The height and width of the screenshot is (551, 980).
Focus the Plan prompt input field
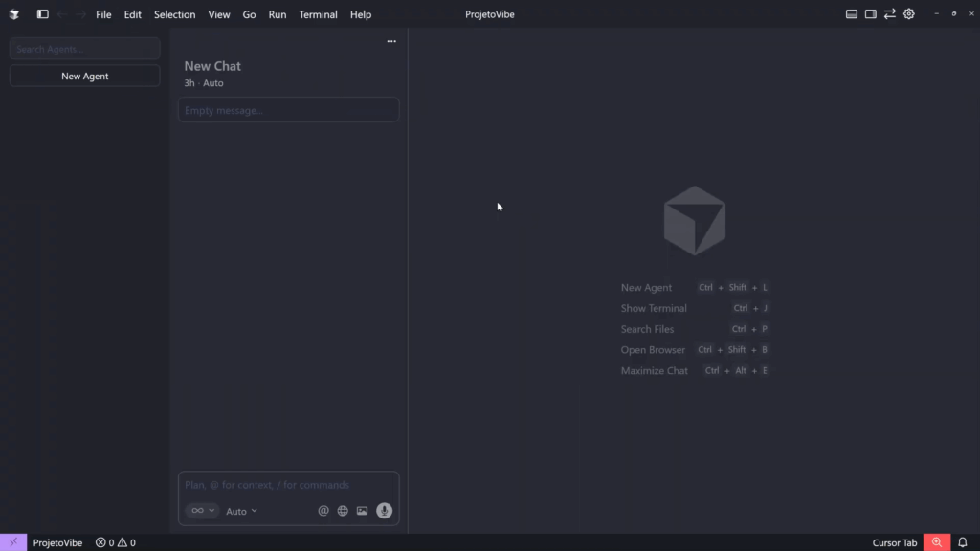coord(289,485)
